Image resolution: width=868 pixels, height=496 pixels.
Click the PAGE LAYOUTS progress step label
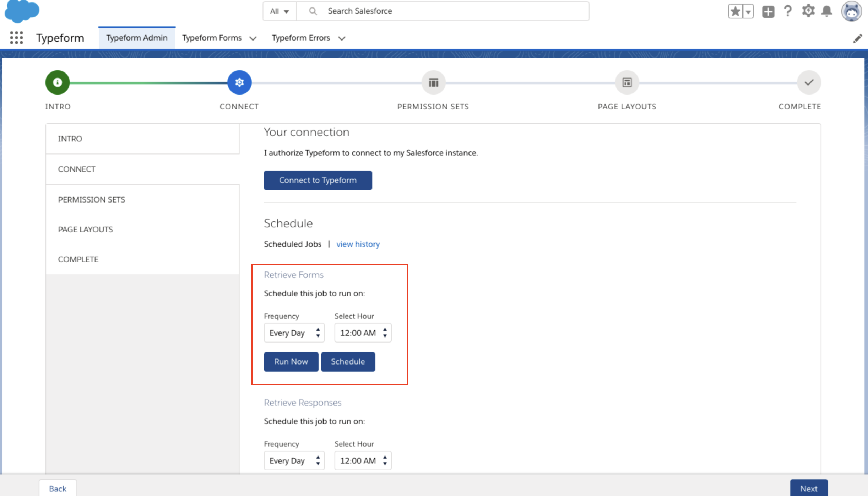627,107
